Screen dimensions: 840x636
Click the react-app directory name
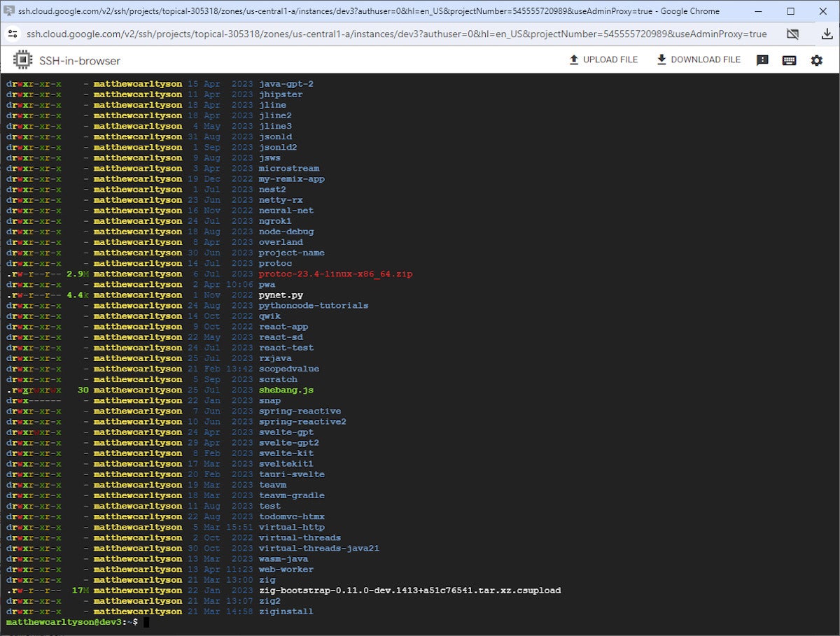(283, 327)
